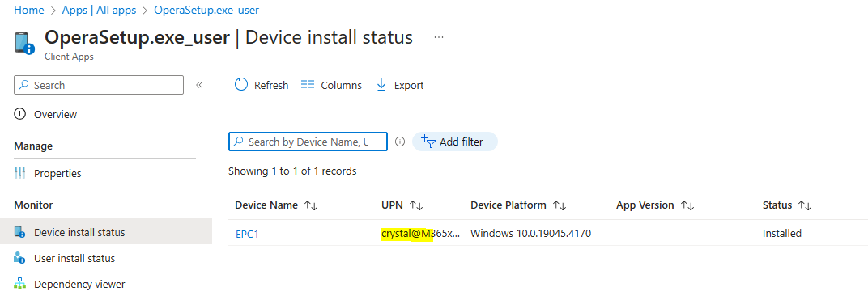Focus the sidebar Search box

pyautogui.click(x=99, y=85)
